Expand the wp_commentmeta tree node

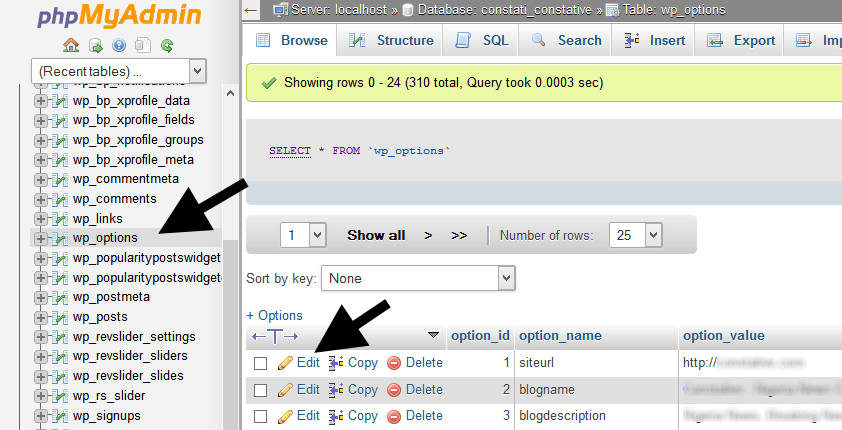tap(40, 179)
